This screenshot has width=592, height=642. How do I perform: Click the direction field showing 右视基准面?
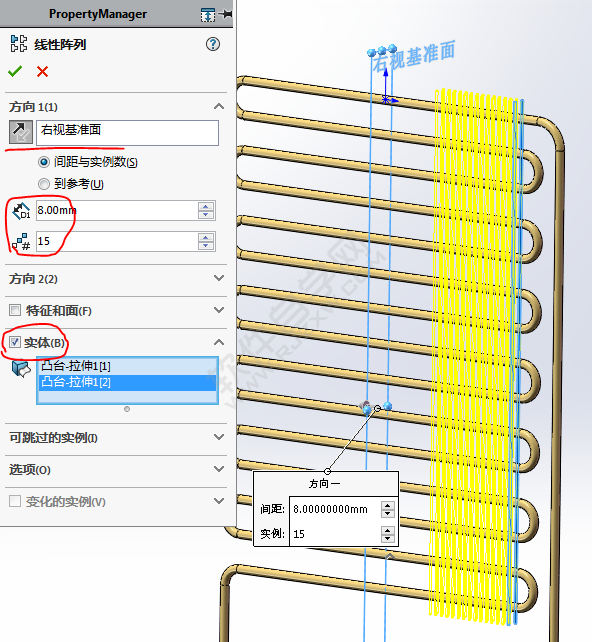[x=127, y=133]
